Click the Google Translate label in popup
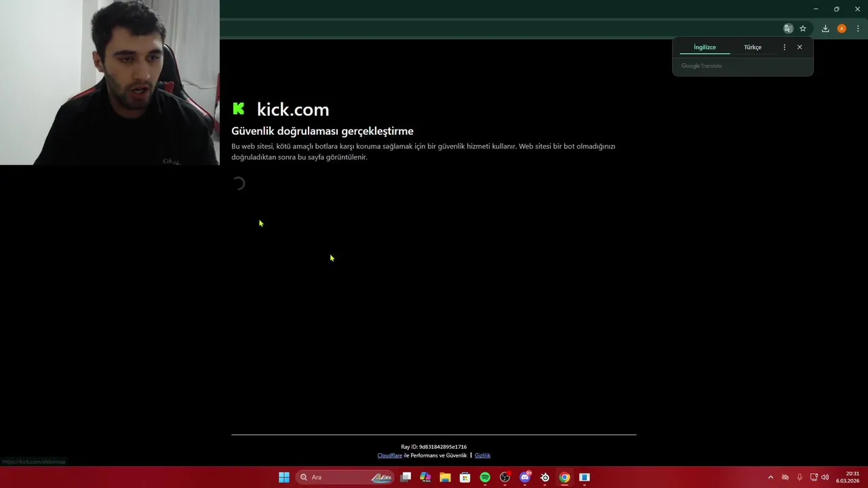This screenshot has width=868, height=488. point(702,66)
